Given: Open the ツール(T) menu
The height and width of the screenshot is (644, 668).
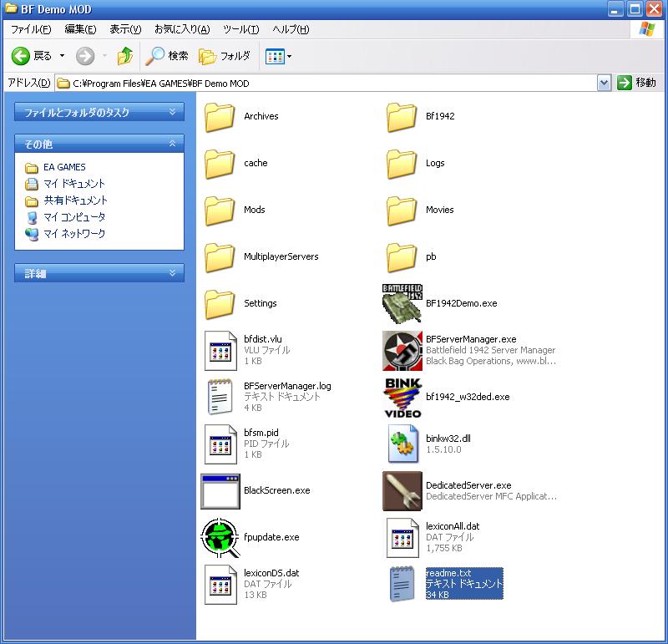Looking at the screenshot, I should pyautogui.click(x=240, y=29).
